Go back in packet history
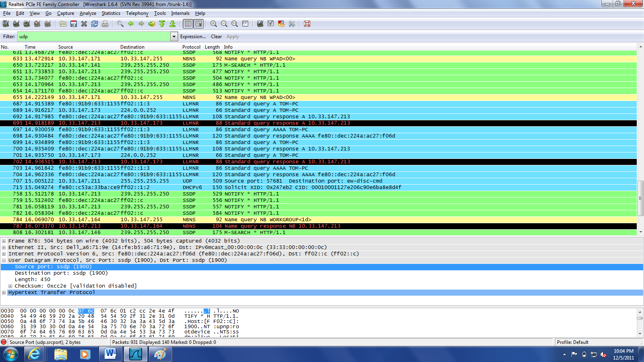The height and width of the screenshot is (362, 644). [131, 24]
